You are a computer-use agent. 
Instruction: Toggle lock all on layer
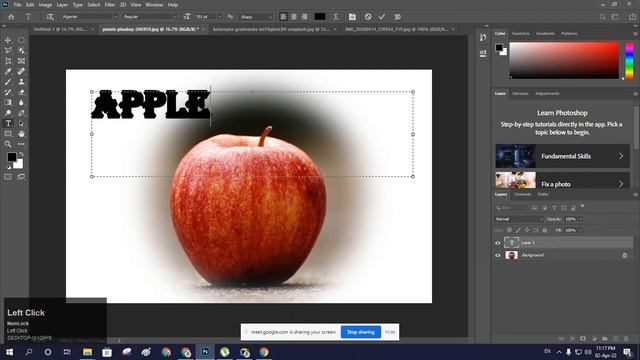click(544, 230)
